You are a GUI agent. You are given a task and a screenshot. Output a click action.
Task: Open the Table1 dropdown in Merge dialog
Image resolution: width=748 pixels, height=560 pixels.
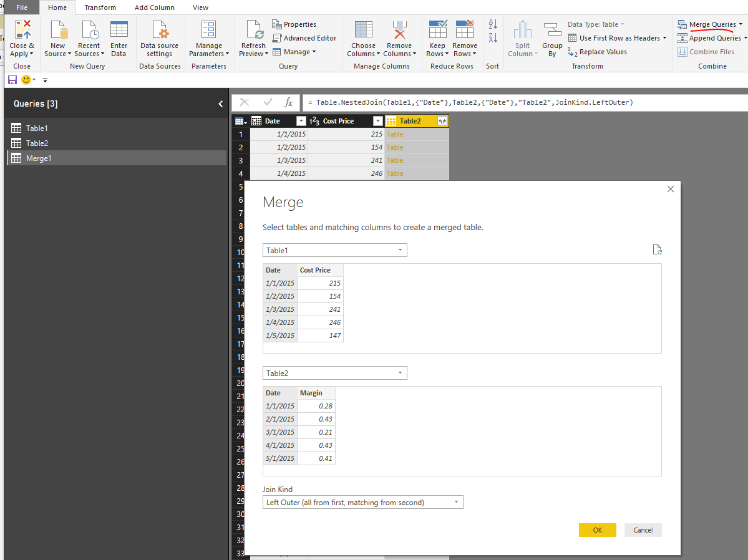[334, 251]
